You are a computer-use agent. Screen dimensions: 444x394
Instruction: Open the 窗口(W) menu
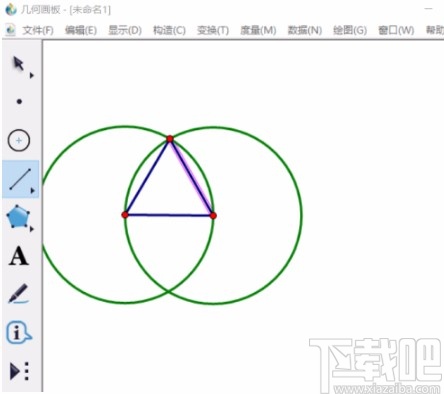pos(396,30)
